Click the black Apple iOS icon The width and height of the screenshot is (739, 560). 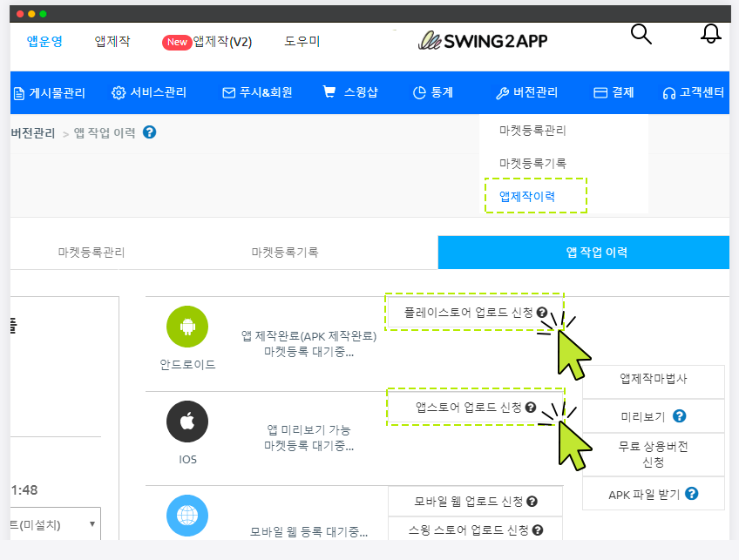[x=187, y=422]
